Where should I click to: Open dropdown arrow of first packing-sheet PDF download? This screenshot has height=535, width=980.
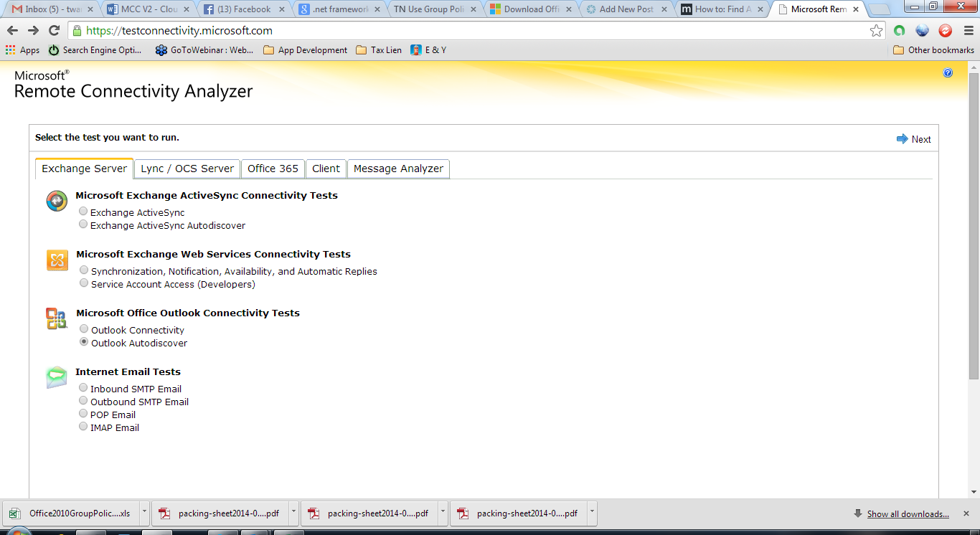pos(293,513)
